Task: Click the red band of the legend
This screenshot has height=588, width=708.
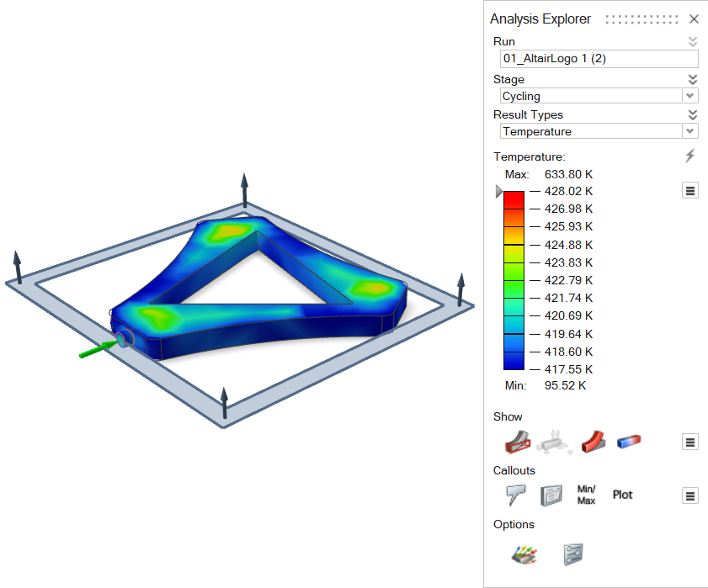Action: point(514,199)
